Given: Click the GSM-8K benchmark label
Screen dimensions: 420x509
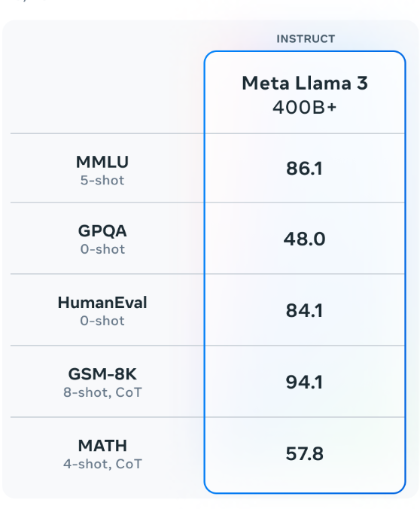Looking at the screenshot, I should (102, 374).
